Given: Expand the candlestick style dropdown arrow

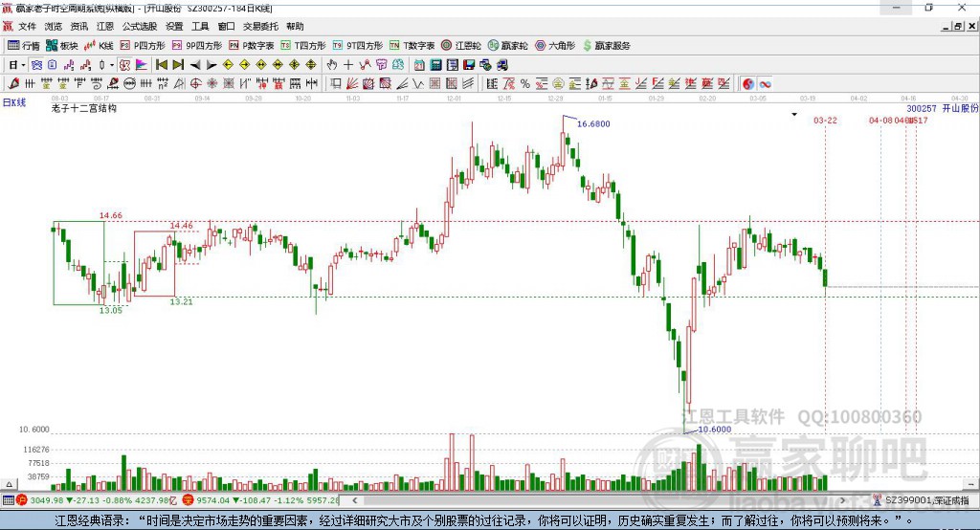Looking at the screenshot, I should point(112,65).
